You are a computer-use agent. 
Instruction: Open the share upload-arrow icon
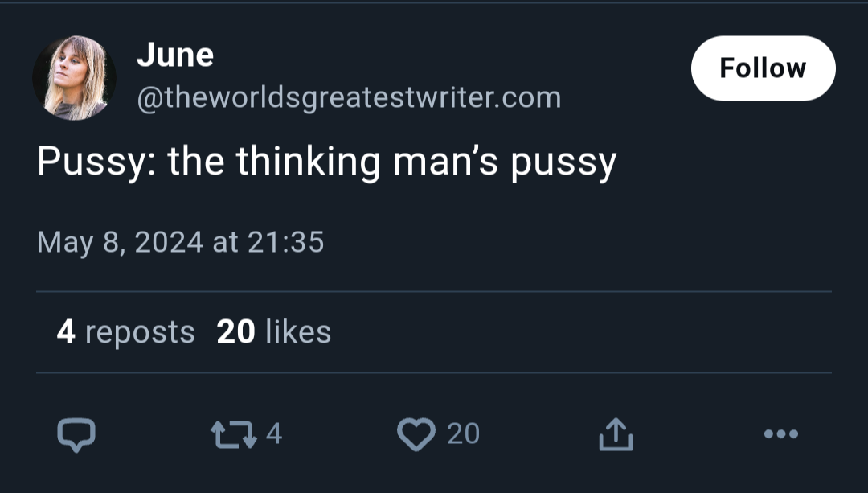click(616, 433)
